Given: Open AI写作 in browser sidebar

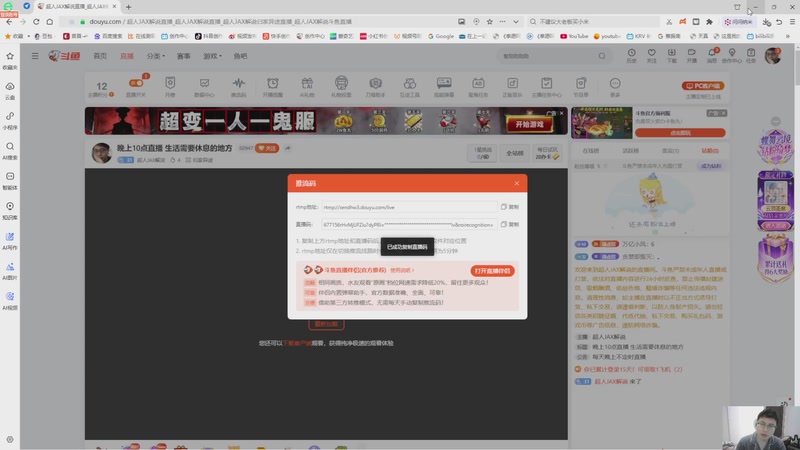Looking at the screenshot, I should click(10, 241).
